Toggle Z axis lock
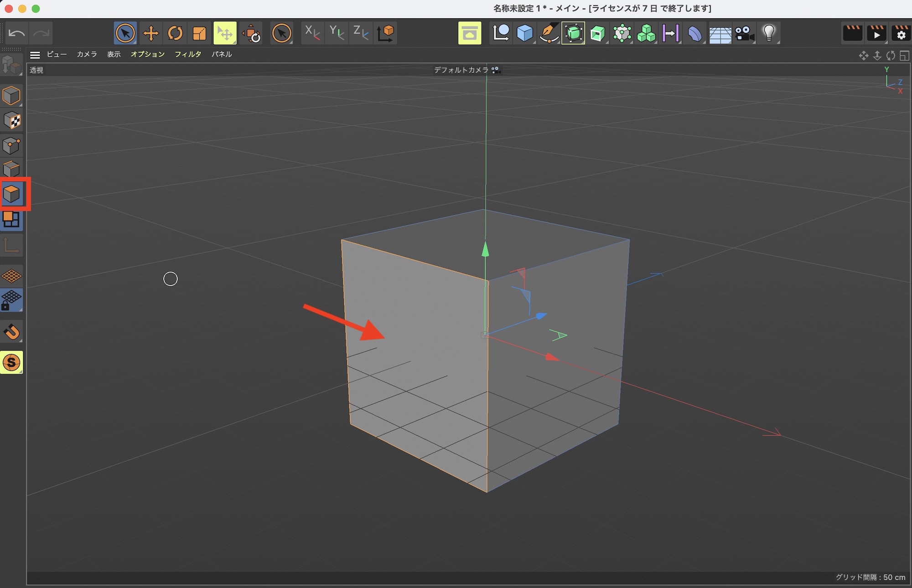 (x=361, y=33)
